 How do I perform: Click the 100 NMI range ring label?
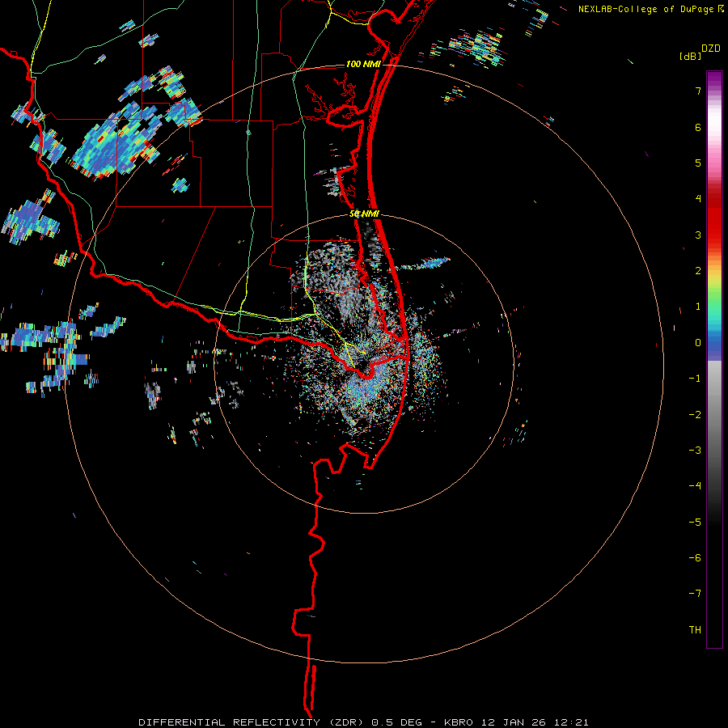[363, 64]
